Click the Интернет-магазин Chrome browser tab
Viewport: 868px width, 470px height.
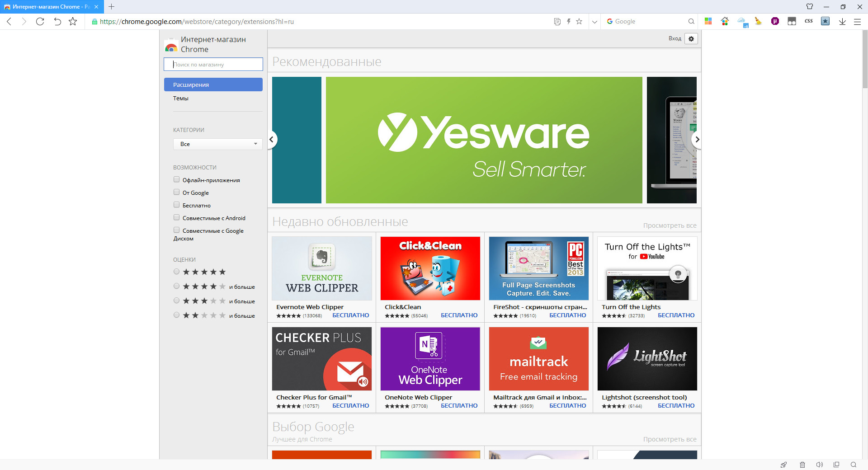tap(52, 7)
